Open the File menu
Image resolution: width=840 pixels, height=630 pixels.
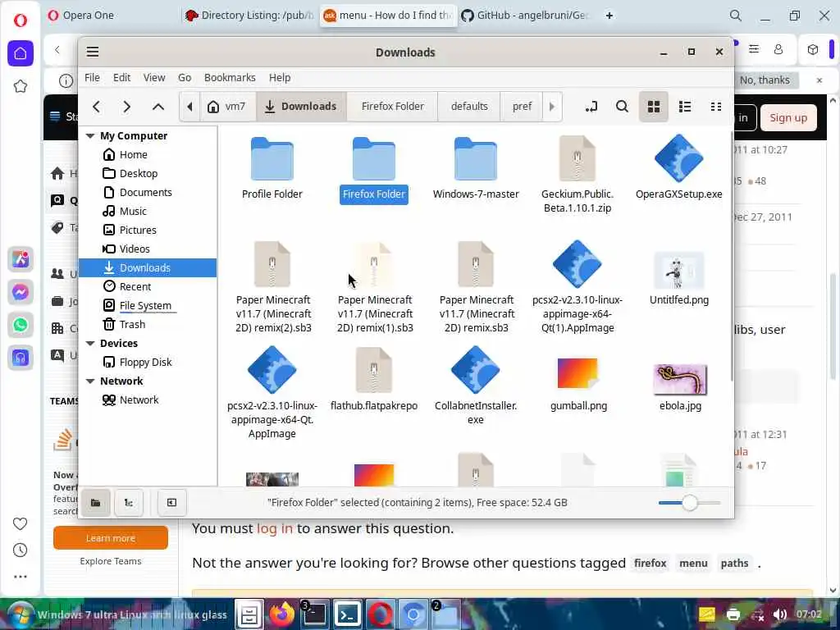[x=92, y=78]
